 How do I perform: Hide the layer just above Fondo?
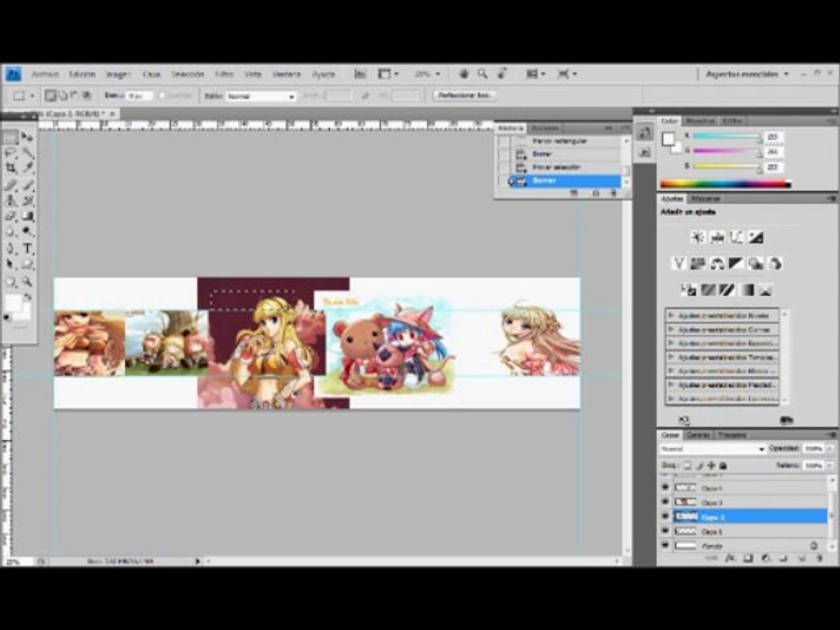pyautogui.click(x=665, y=531)
